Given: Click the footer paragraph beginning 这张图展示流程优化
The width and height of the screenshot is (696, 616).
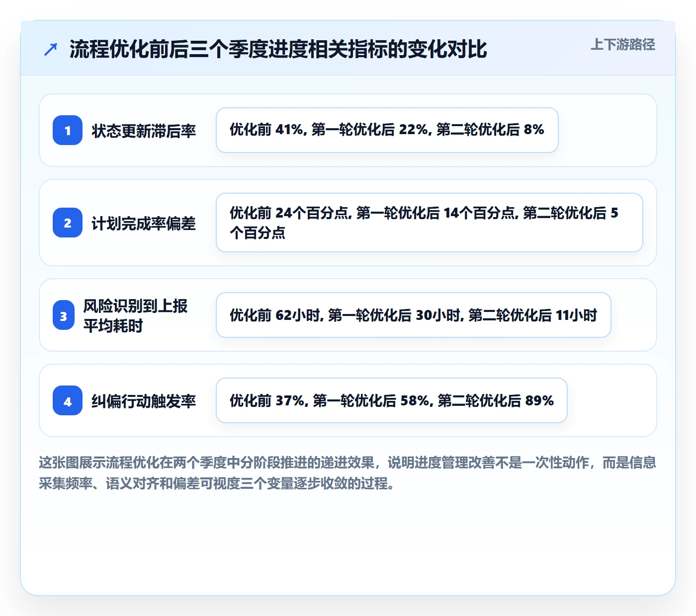Looking at the screenshot, I should tap(348, 472).
